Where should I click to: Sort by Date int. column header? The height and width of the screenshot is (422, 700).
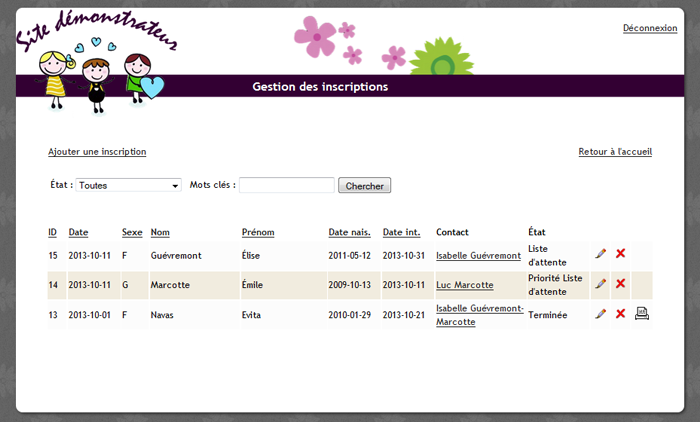tap(401, 232)
